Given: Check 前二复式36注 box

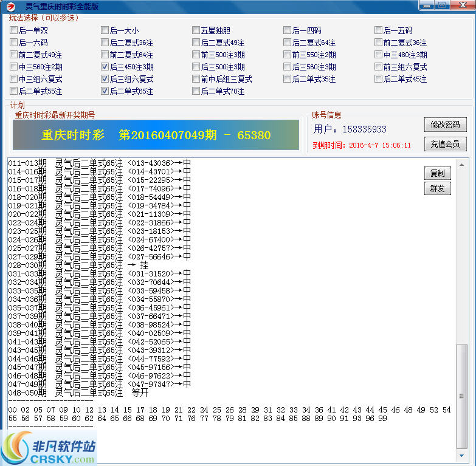Looking at the screenshot, I should [378, 42].
